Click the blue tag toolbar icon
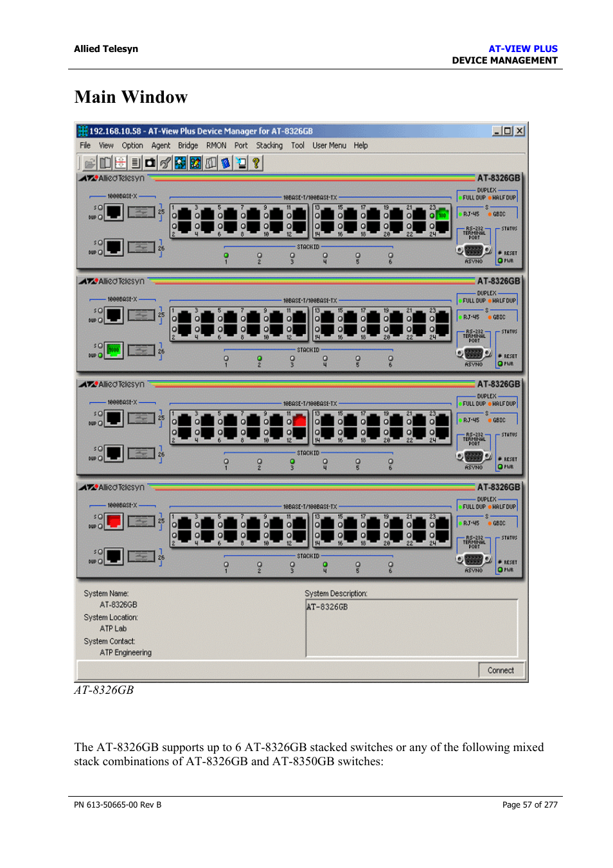This screenshot has width=613, height=868. click(x=226, y=163)
